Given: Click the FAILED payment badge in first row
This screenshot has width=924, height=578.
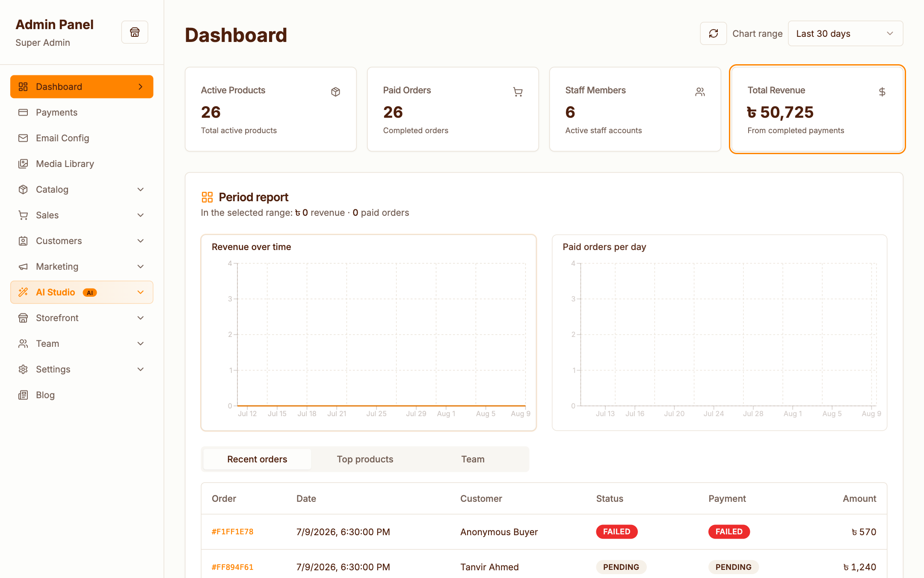Looking at the screenshot, I should 729,531.
